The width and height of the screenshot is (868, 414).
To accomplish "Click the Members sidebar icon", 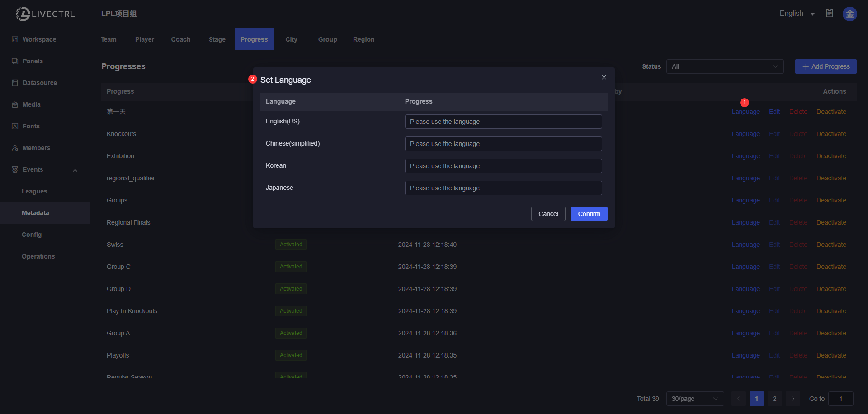I will 15,148.
